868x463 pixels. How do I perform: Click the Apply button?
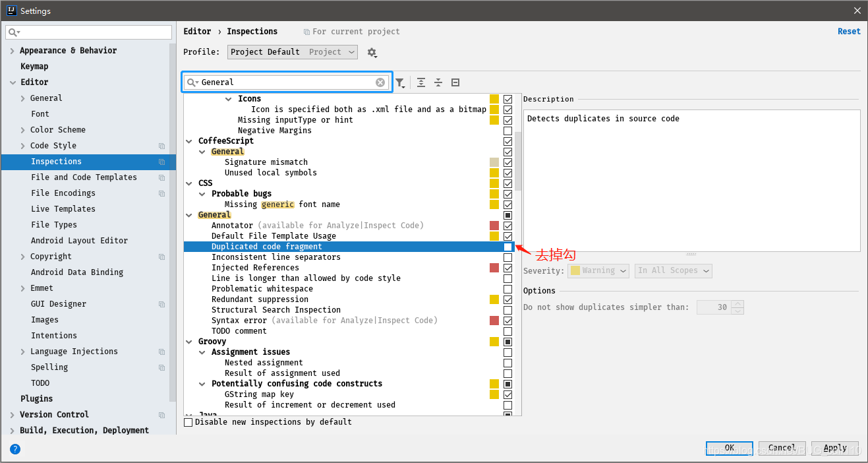tap(834, 448)
